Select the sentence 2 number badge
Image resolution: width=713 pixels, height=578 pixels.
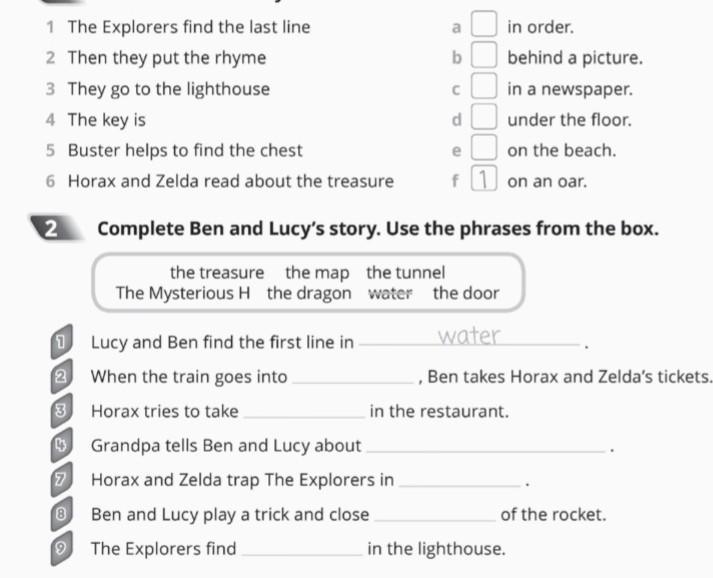click(61, 376)
